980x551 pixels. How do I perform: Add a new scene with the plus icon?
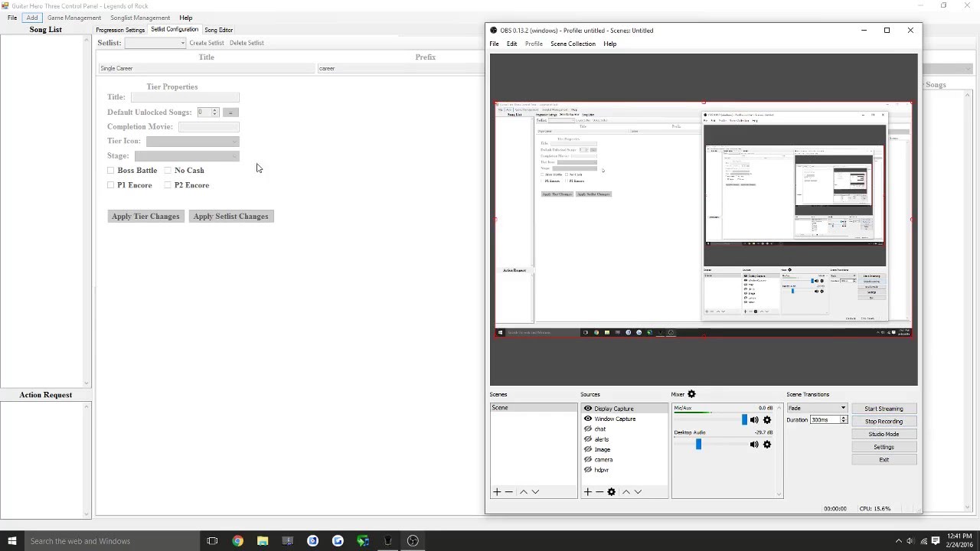[497, 492]
